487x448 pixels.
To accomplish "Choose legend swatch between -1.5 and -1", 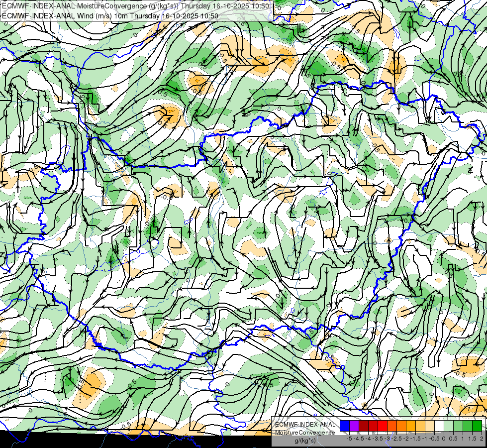I will [x=420, y=426].
